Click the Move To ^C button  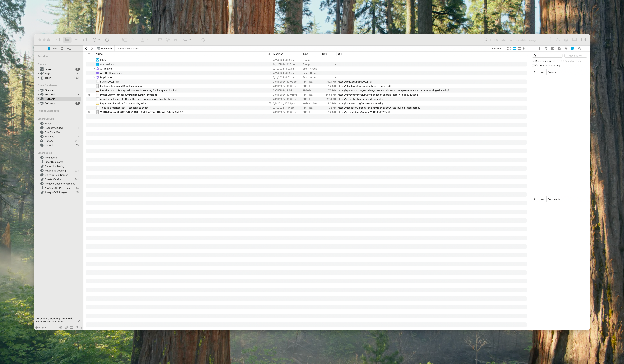coord(576,55)
